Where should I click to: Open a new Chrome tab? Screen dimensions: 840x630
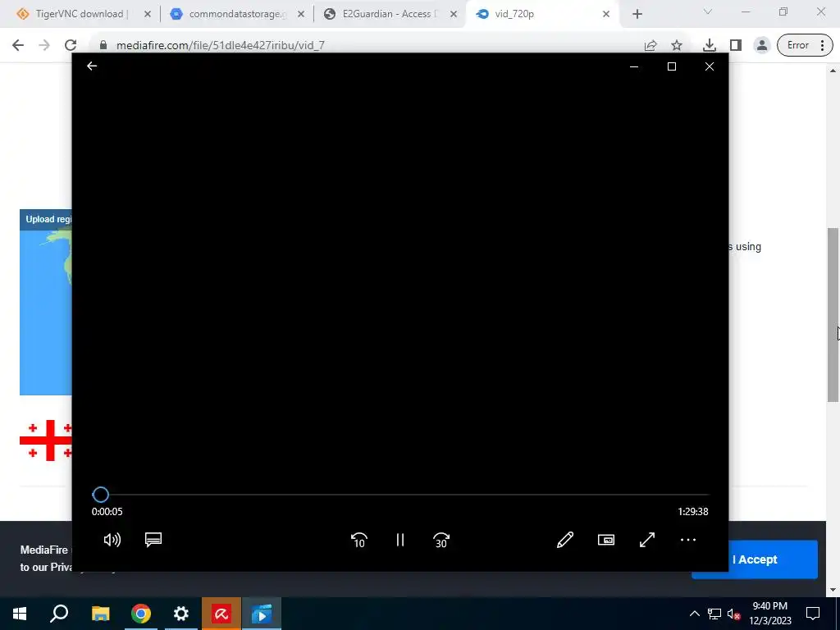click(637, 14)
